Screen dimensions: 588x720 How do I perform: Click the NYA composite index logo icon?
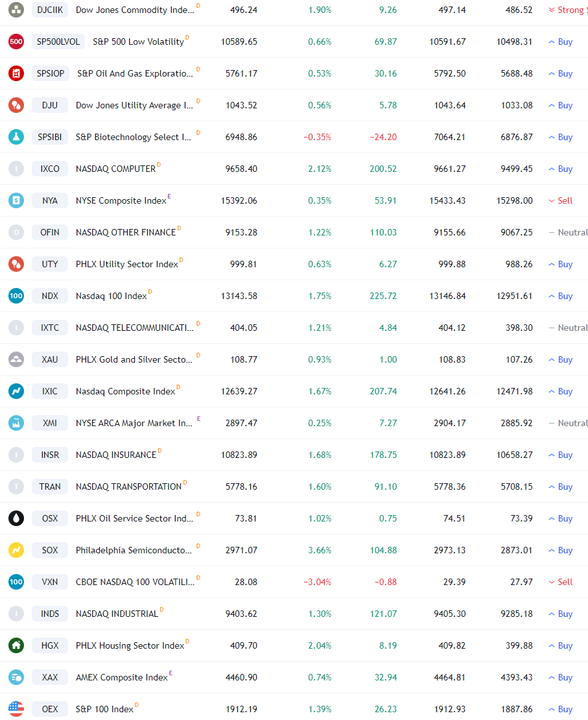[16, 200]
